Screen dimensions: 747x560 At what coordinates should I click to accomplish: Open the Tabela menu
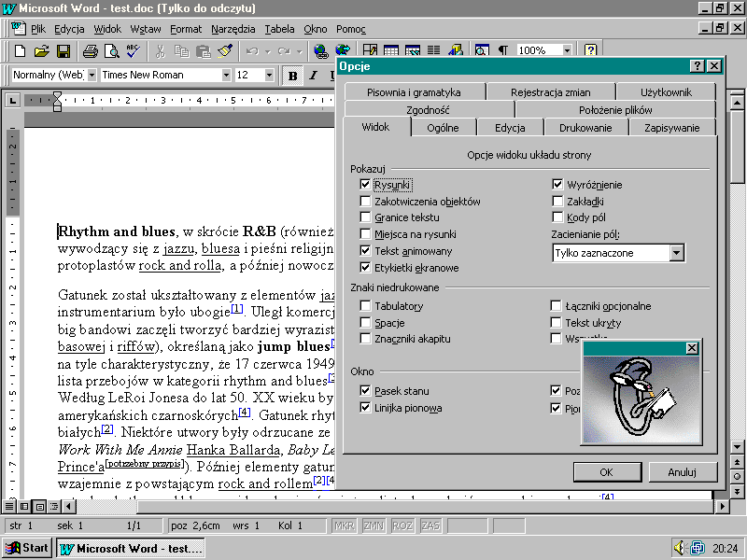(x=279, y=30)
